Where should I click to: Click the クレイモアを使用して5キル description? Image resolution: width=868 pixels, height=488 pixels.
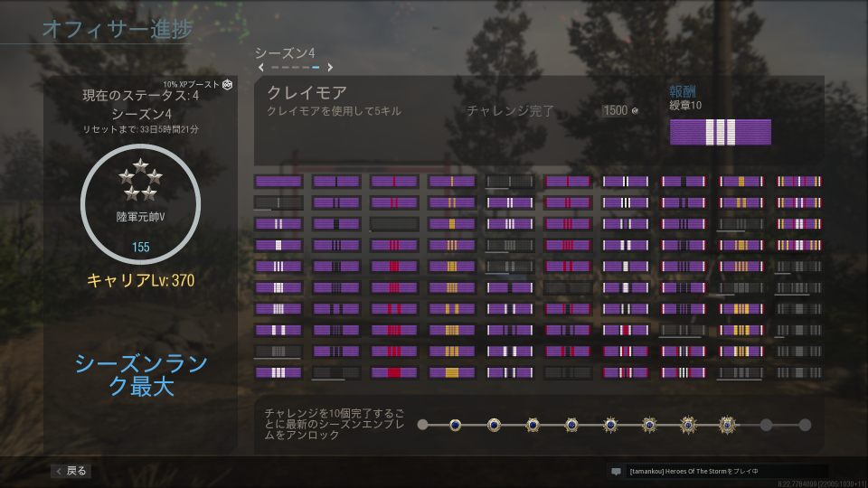click(x=334, y=111)
